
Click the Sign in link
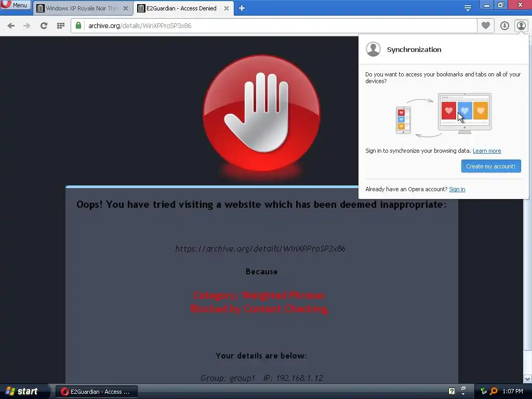coord(457,189)
